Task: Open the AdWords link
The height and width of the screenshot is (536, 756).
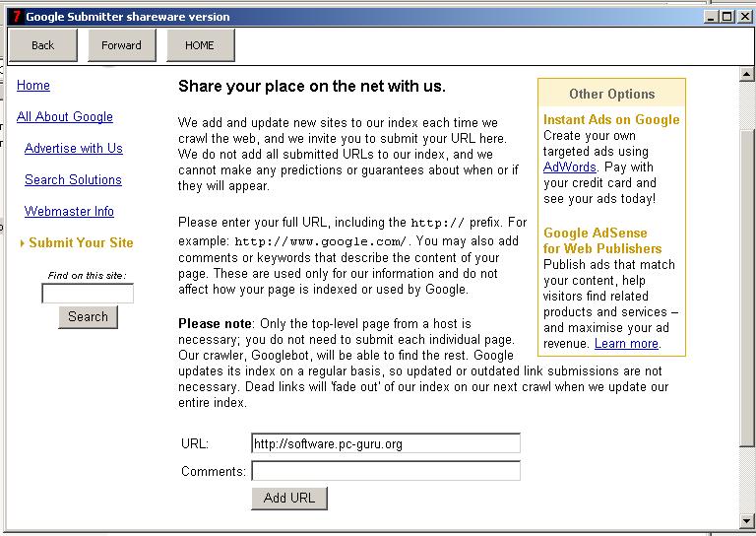Action: (x=570, y=167)
